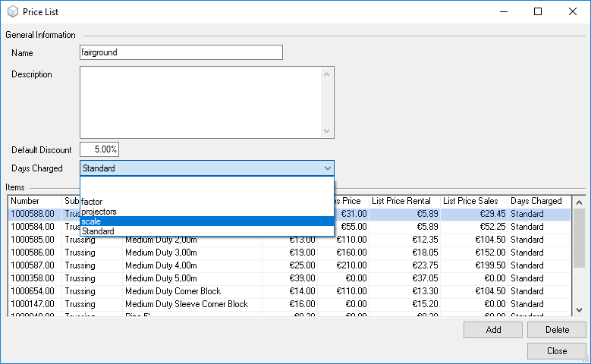Click inside the Description text area
Image resolution: width=591 pixels, height=364 pixels.
pos(201,102)
